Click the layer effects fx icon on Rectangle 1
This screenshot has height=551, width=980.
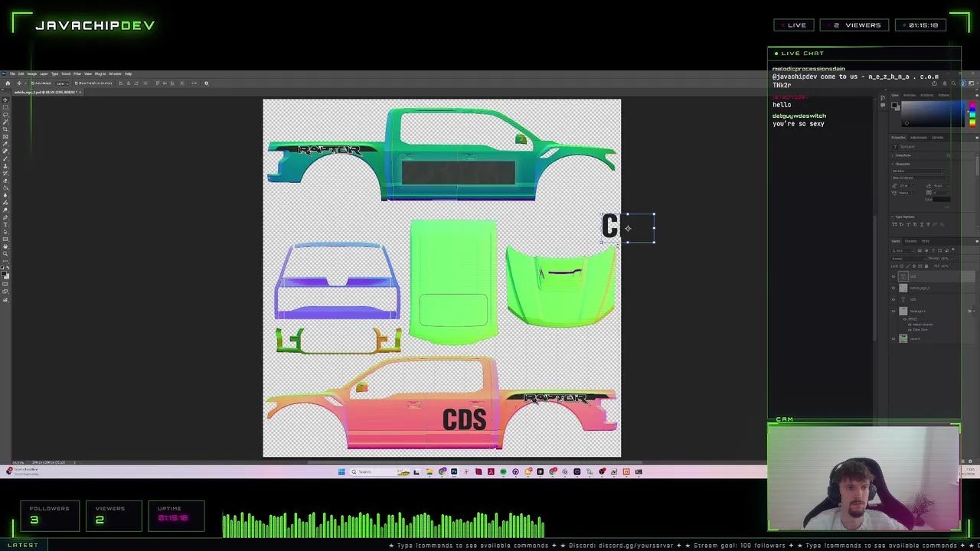pos(969,311)
